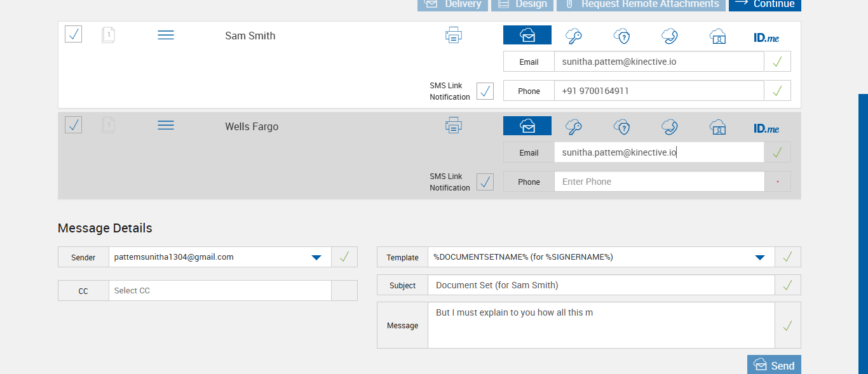This screenshot has width=868, height=374.
Task: Open the Delivery tab
Action: (452, 4)
